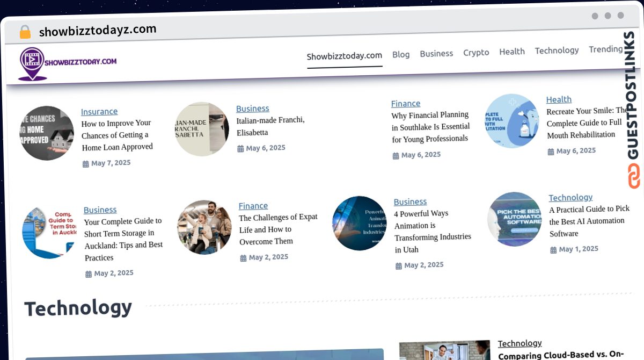Open Technology category above AI Automation article

tap(570, 198)
